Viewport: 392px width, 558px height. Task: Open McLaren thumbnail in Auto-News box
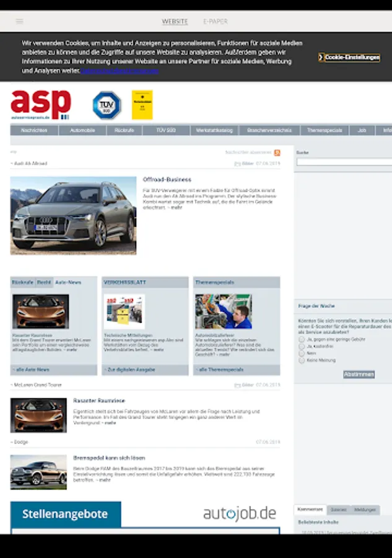click(40, 311)
